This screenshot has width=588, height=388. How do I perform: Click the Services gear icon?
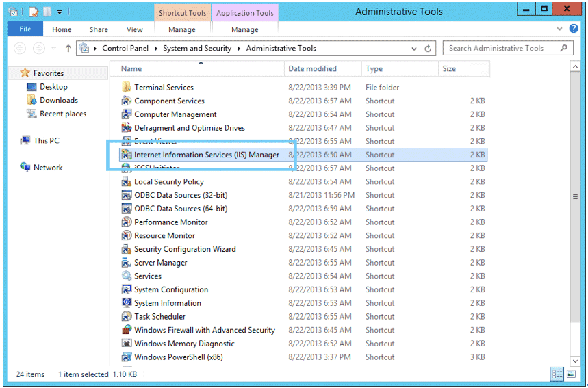coord(127,276)
